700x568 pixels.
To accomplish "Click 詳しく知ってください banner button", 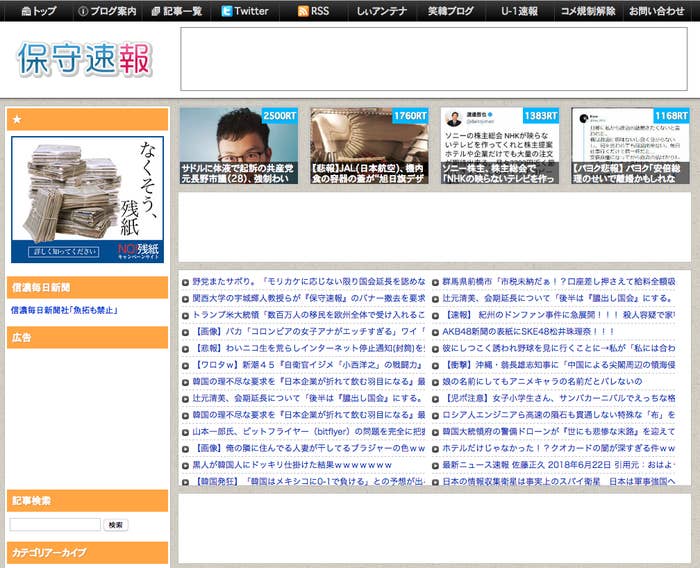I will 64,252.
